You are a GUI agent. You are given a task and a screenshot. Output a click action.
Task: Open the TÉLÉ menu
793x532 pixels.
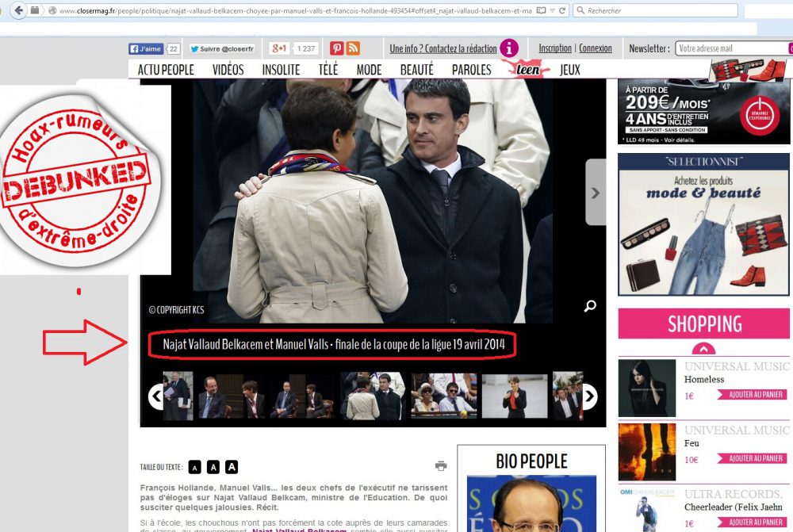[328, 70]
